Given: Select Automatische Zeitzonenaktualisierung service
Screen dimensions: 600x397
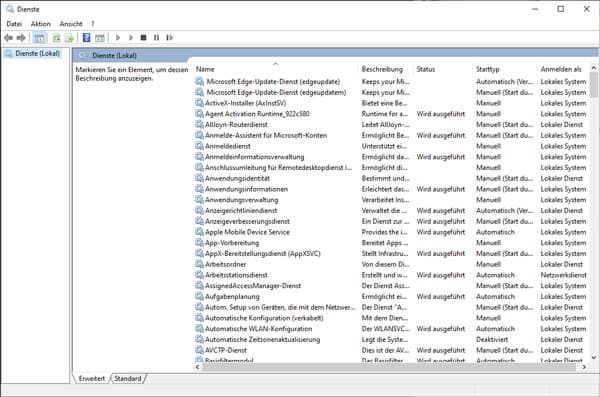Looking at the screenshot, I should point(391,339).
